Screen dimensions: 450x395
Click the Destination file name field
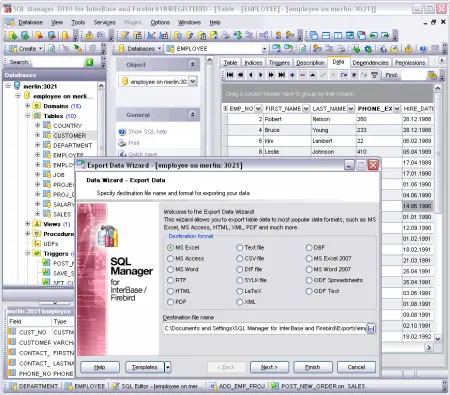pos(265,329)
